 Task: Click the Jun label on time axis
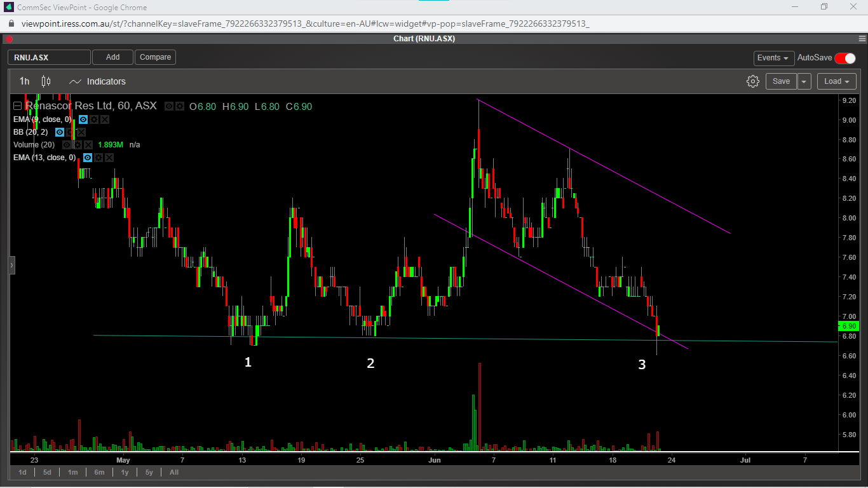[x=434, y=459]
